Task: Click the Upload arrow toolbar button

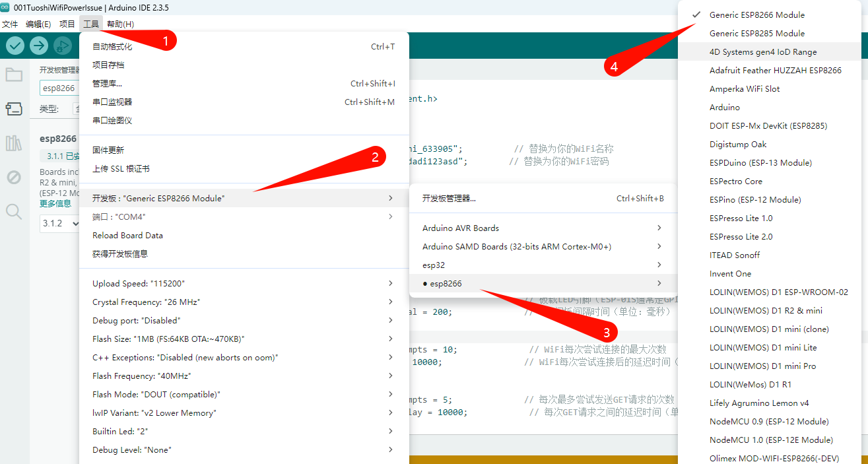Action: pyautogui.click(x=39, y=46)
